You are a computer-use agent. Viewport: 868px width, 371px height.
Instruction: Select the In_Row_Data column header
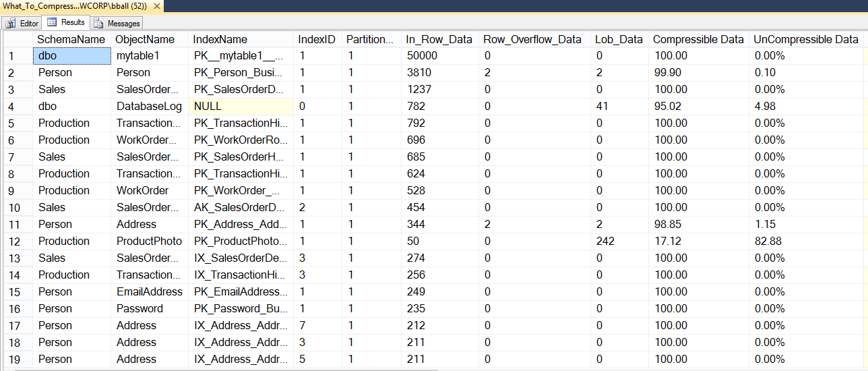(439, 39)
